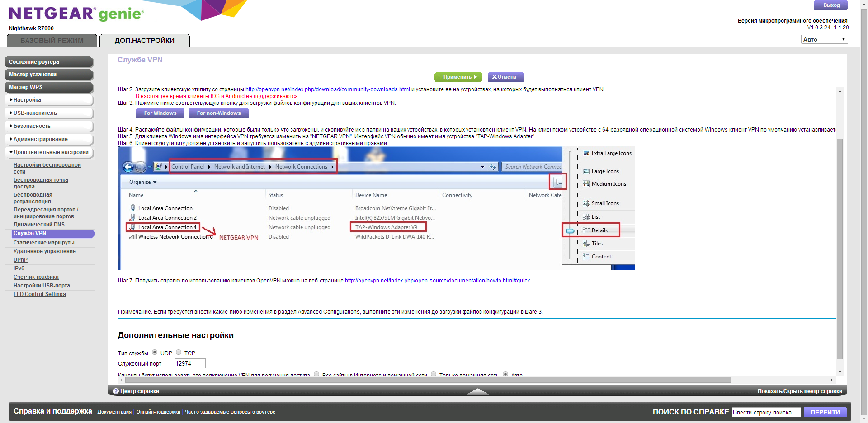Click the Отмена cancel button
The width and height of the screenshot is (868, 423).
pyautogui.click(x=505, y=77)
